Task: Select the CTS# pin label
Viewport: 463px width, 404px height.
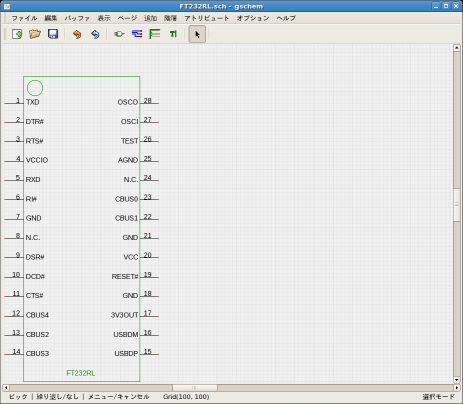Action: [x=34, y=295]
